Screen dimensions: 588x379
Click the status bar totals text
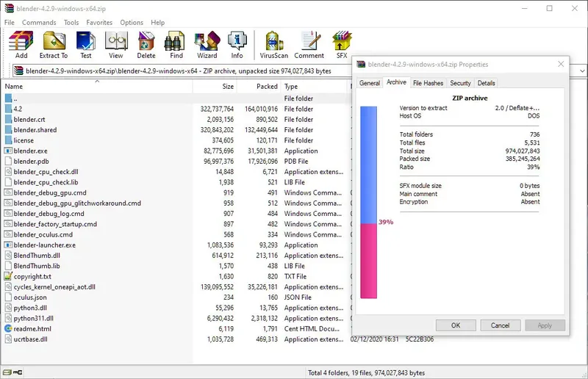(x=366, y=372)
